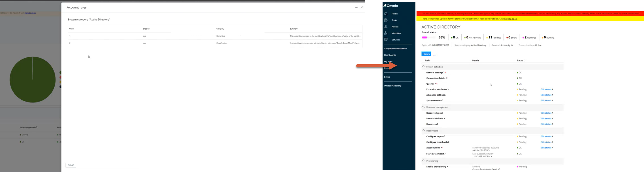Click the Access icon in the sidebar
644x172 pixels.
386,27
